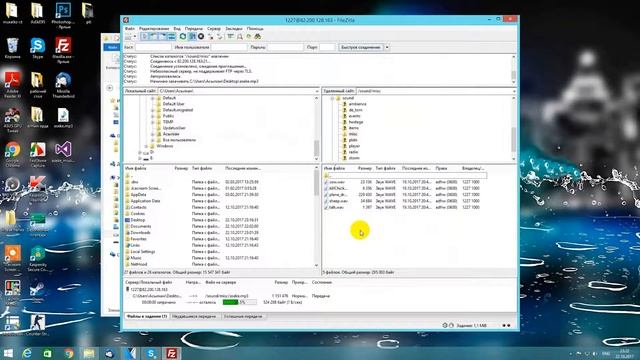The height and width of the screenshot is (360, 640).
Task: Open the quick connect history dropdown
Action: click(387, 47)
